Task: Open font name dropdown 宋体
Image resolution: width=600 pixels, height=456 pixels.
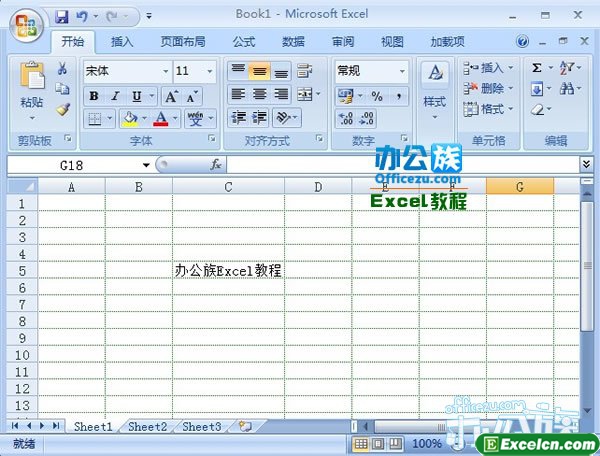Action: click(x=166, y=71)
